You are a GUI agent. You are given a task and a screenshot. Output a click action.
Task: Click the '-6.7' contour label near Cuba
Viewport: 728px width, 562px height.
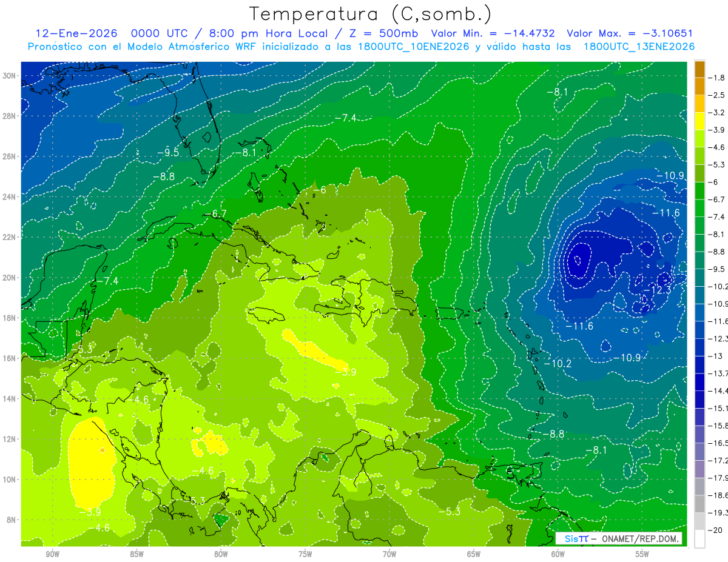[x=215, y=213]
